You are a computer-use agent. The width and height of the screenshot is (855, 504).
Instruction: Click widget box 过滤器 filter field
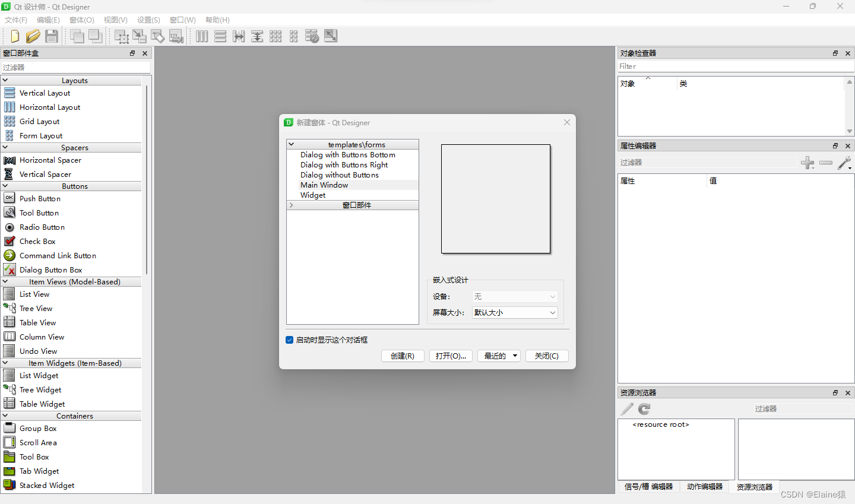pos(76,67)
